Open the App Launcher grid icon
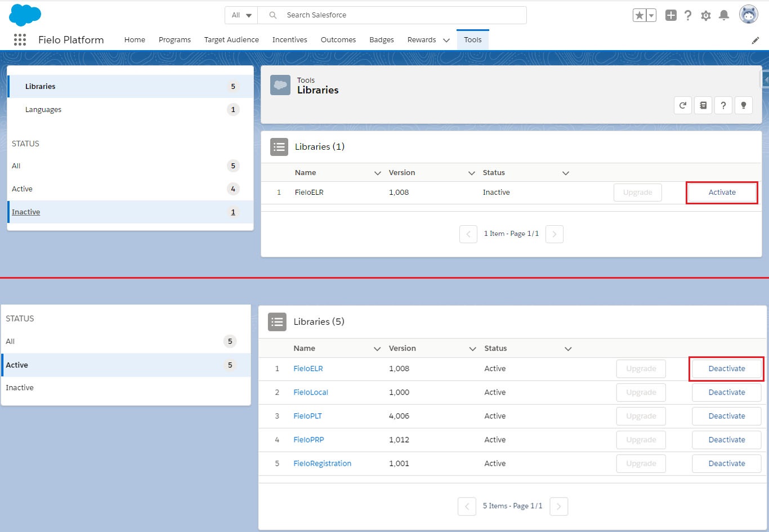This screenshot has height=532, width=769. point(20,39)
